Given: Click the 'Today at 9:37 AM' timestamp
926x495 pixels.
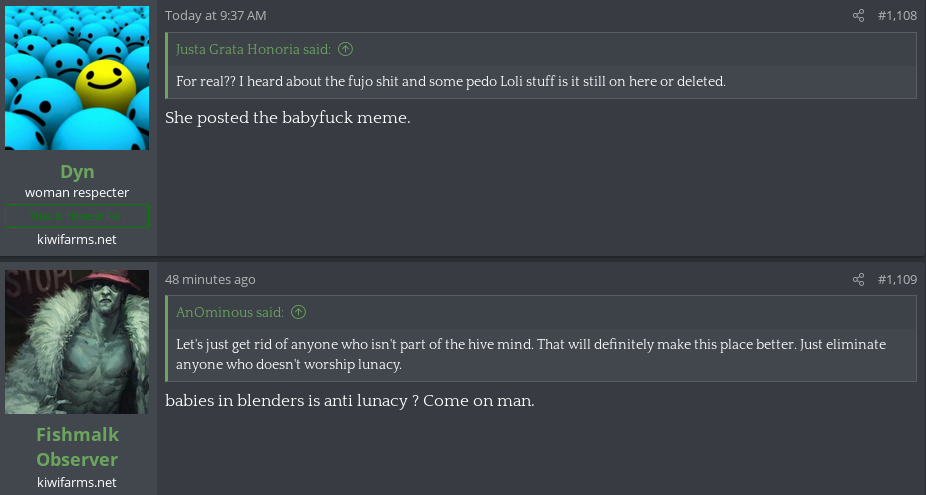Looking at the screenshot, I should (216, 16).
